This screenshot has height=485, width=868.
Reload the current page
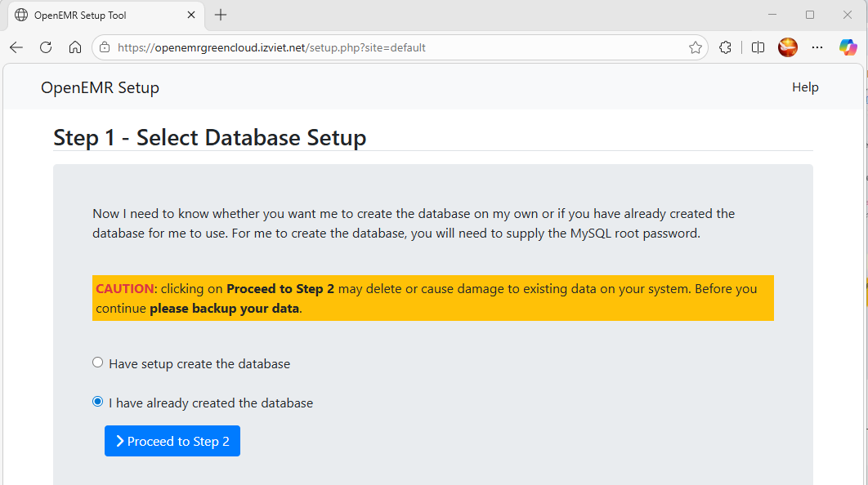coord(46,47)
